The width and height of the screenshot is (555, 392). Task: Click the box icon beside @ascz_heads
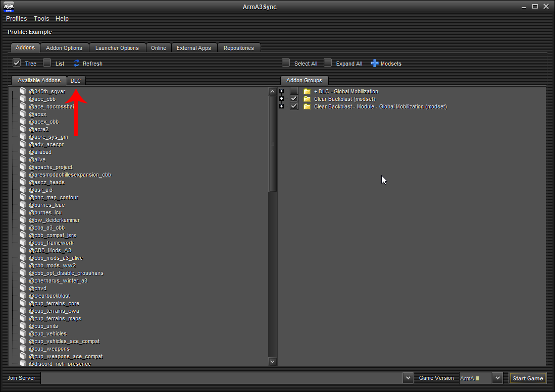(23, 182)
